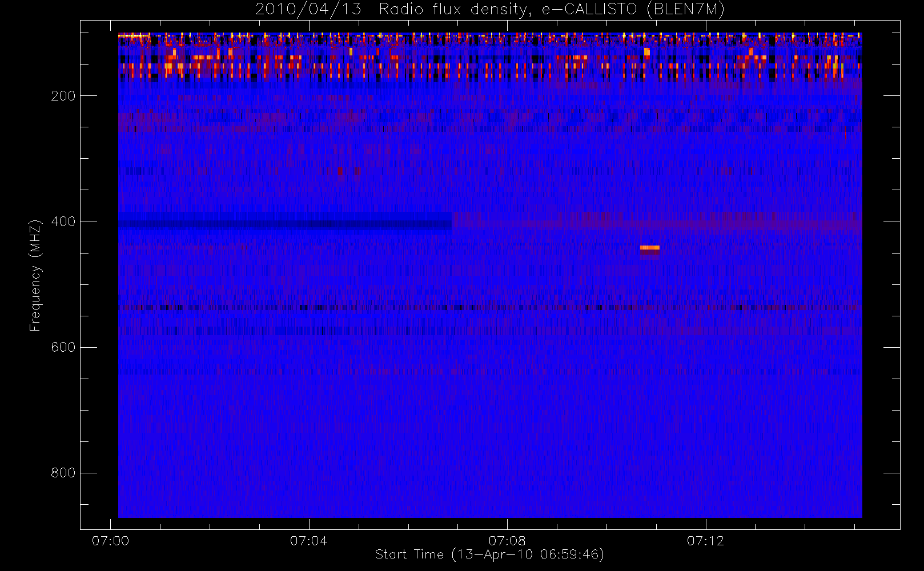Click the 07:08 time tick label

(x=507, y=541)
